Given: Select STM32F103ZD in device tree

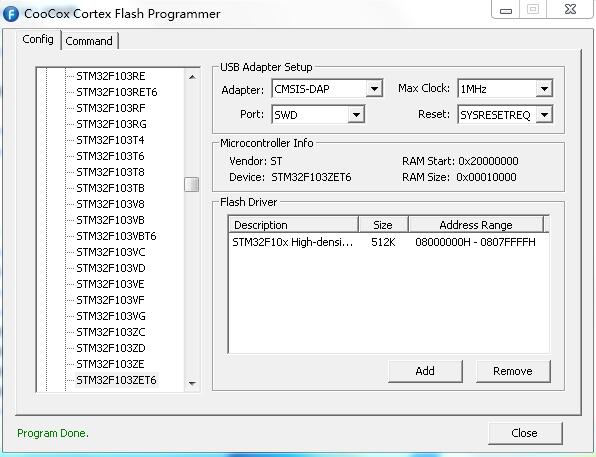Looking at the screenshot, I should coord(111,348).
